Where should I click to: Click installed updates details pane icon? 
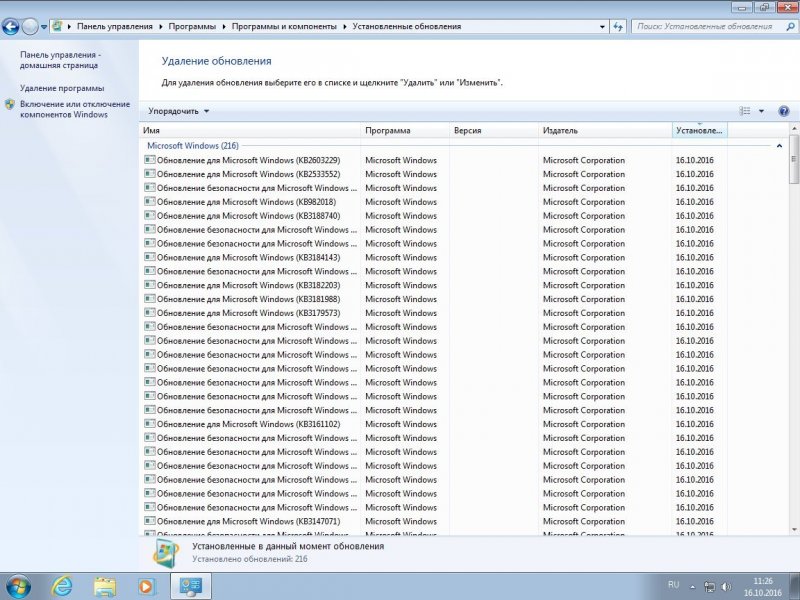coord(166,553)
